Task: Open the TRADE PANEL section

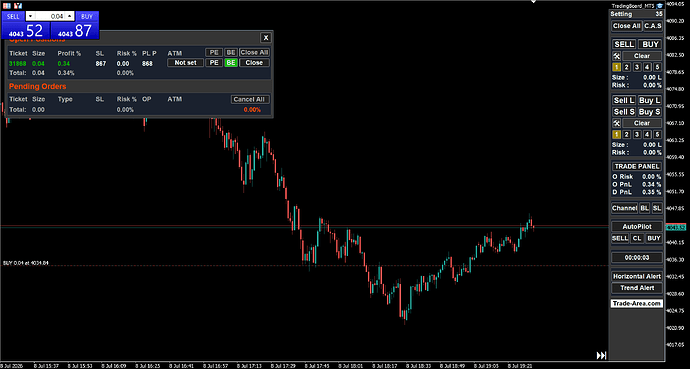Action: coord(637,166)
